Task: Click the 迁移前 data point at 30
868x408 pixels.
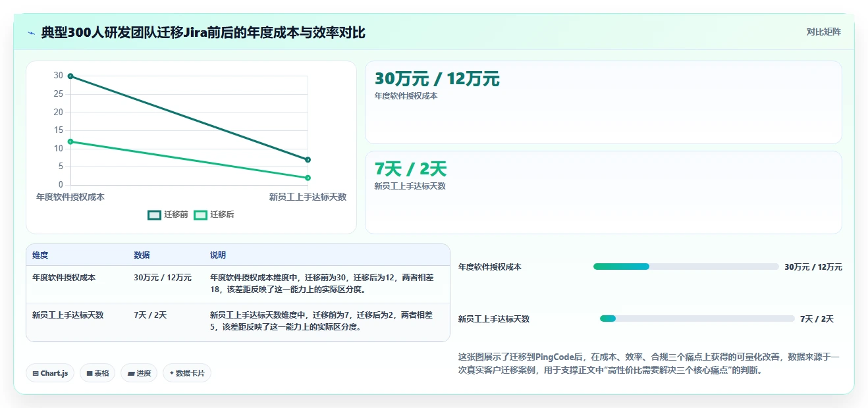Action: [70, 76]
